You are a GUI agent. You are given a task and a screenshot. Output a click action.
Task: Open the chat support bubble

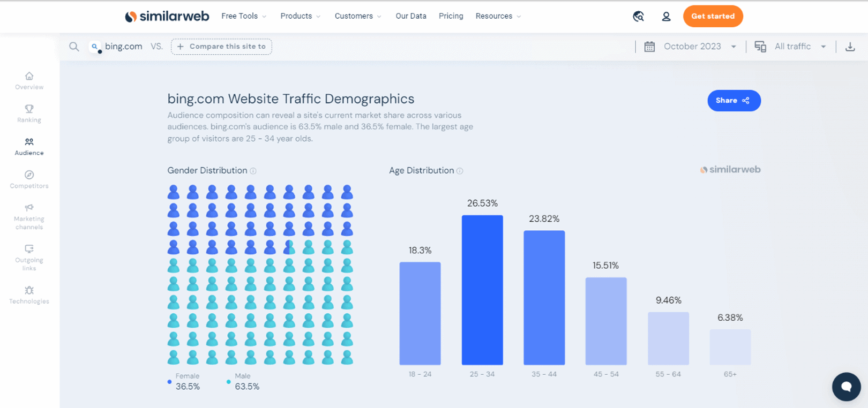pyautogui.click(x=847, y=387)
